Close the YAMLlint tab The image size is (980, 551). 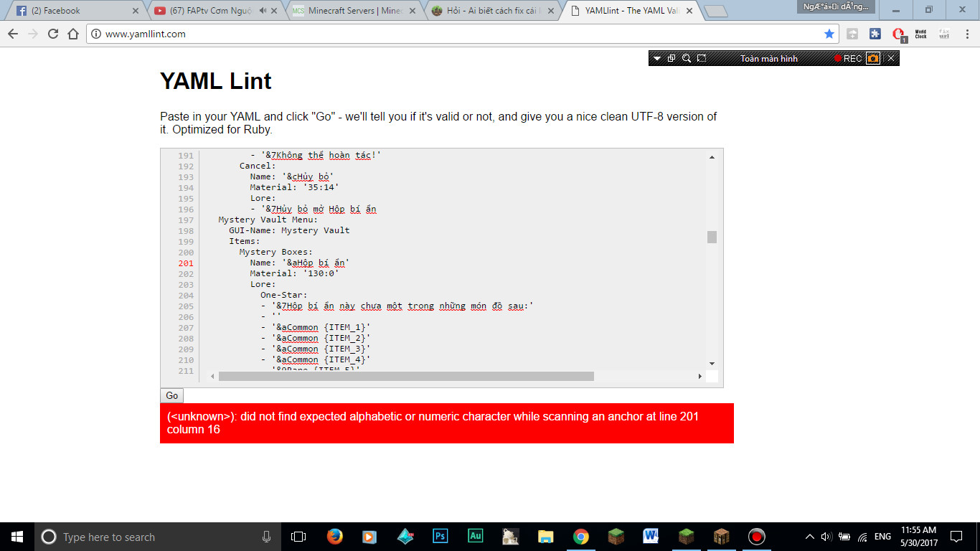(x=689, y=11)
